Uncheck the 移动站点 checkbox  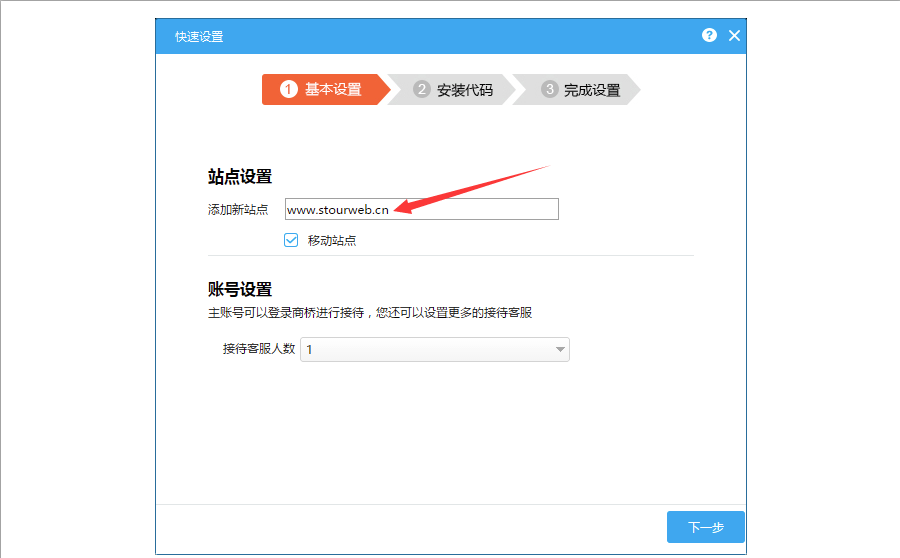[291, 240]
